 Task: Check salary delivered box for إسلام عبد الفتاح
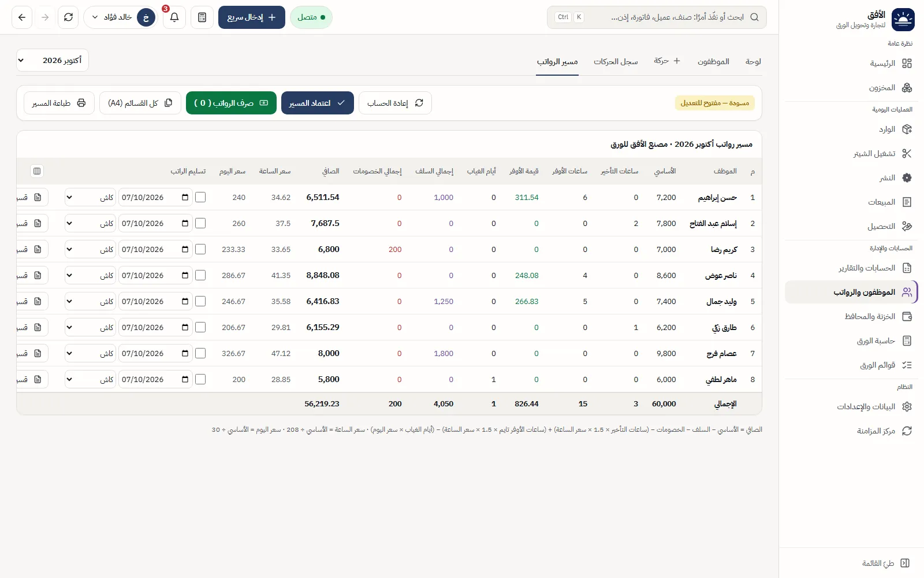[x=200, y=223]
